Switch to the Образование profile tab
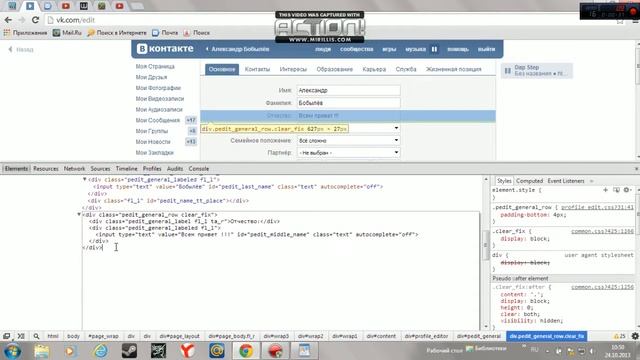Image resolution: width=640 pixels, height=360 pixels. (334, 69)
